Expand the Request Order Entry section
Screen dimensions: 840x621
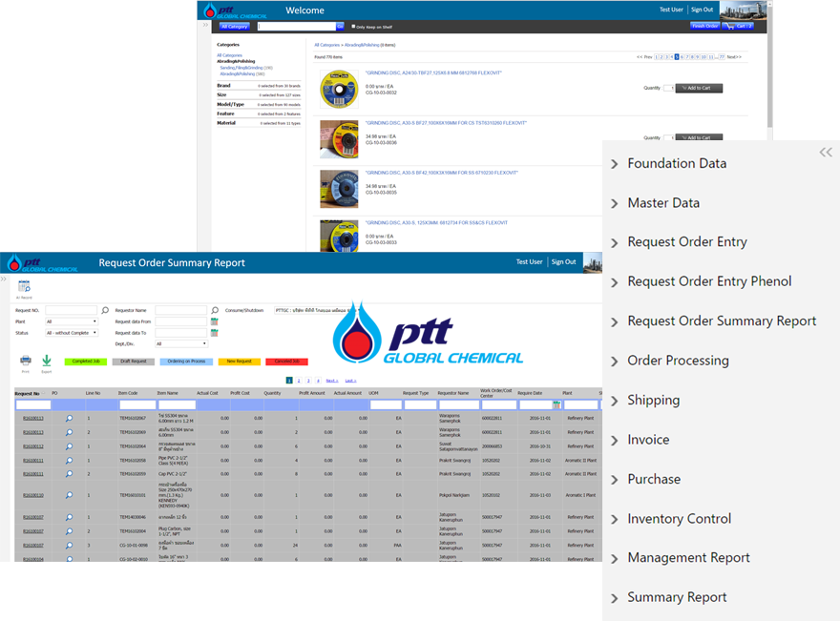(x=615, y=242)
